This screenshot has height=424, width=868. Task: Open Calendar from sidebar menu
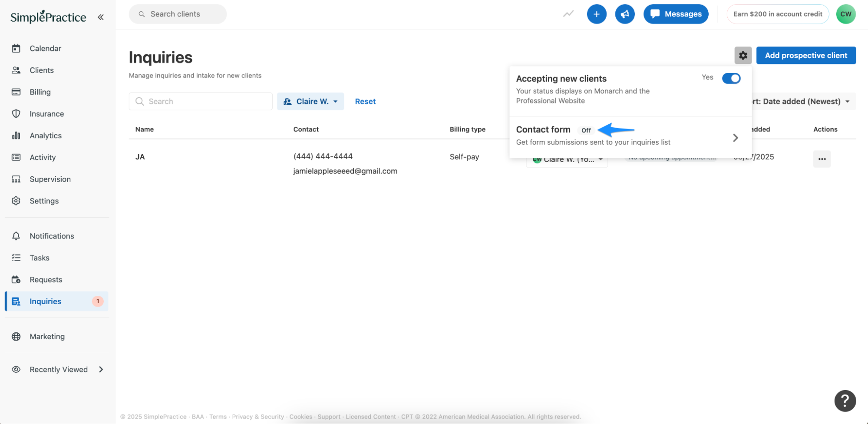(x=45, y=48)
